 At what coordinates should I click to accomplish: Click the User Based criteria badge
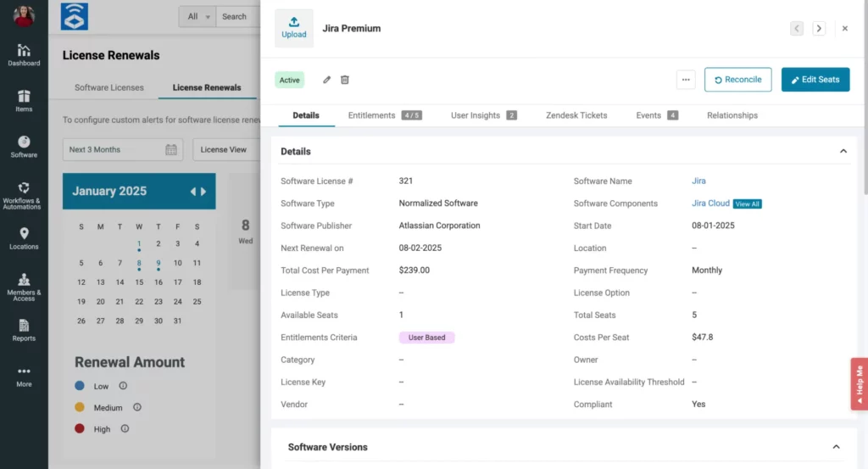[427, 338]
